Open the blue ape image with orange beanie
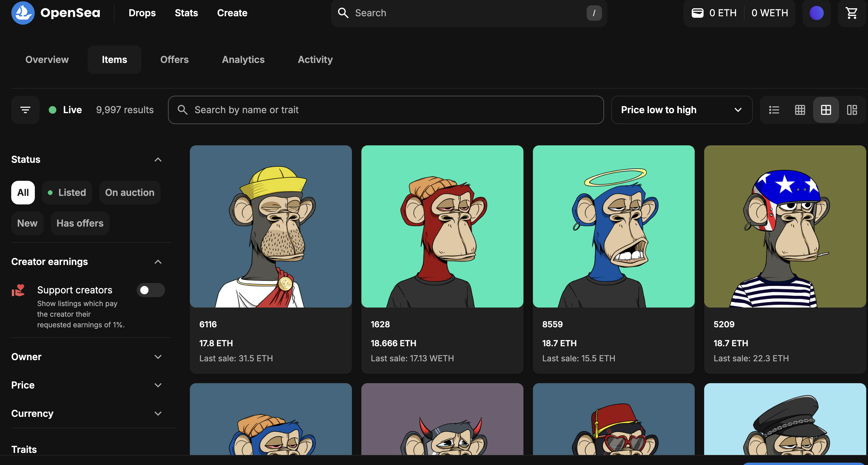 click(x=270, y=419)
